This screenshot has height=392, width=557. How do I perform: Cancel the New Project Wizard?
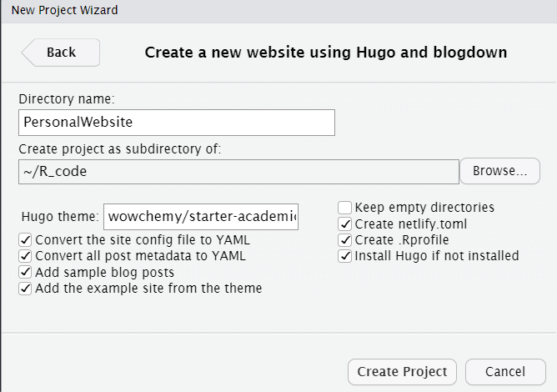tap(505, 372)
